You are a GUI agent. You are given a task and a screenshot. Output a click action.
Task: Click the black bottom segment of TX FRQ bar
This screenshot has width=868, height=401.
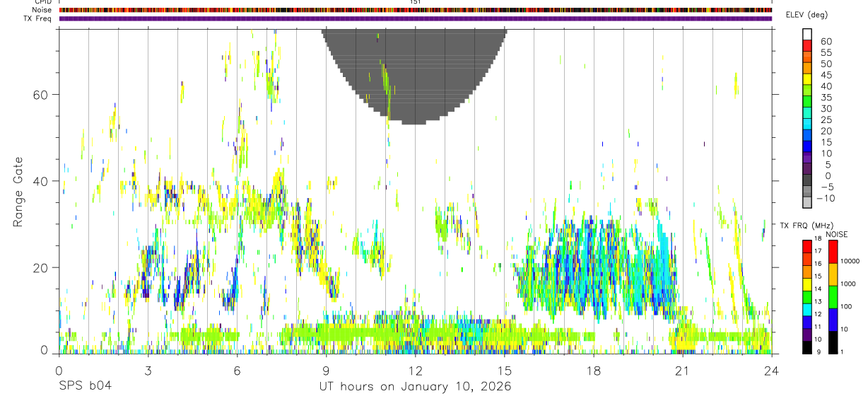pos(807,347)
